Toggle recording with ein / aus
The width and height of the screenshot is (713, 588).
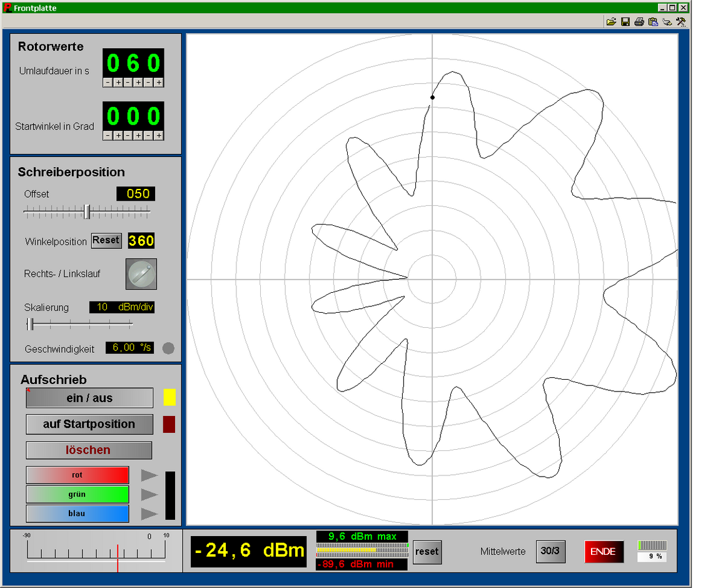89,398
